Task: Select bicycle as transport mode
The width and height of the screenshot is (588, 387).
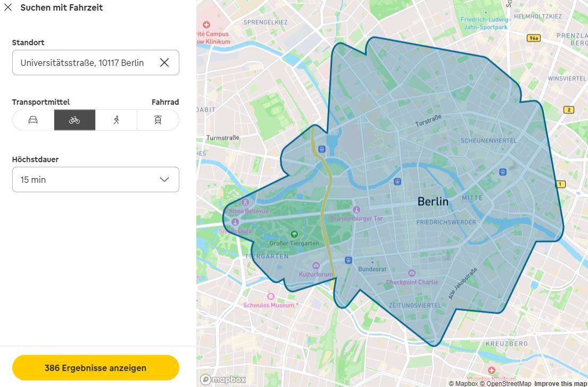Action: coord(74,120)
